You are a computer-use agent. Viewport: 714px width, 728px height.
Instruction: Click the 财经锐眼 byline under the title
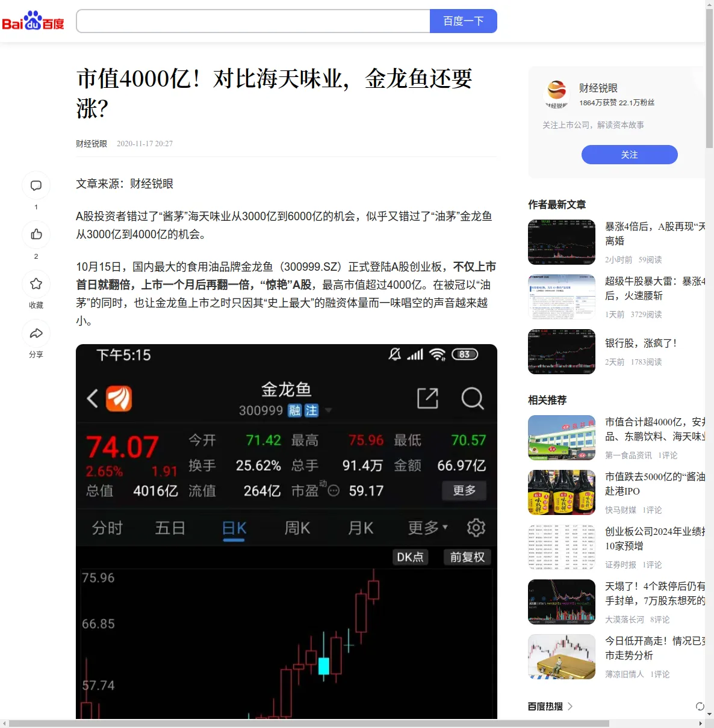pyautogui.click(x=92, y=144)
